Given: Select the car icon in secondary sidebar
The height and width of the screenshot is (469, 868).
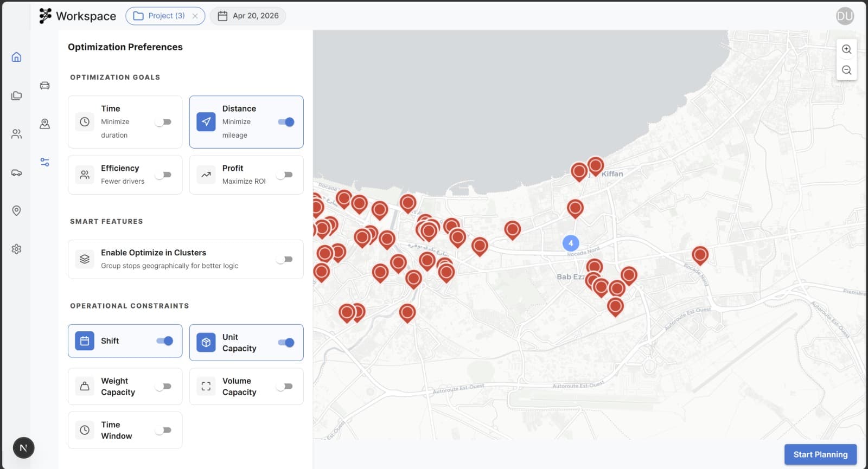Looking at the screenshot, I should (x=44, y=85).
